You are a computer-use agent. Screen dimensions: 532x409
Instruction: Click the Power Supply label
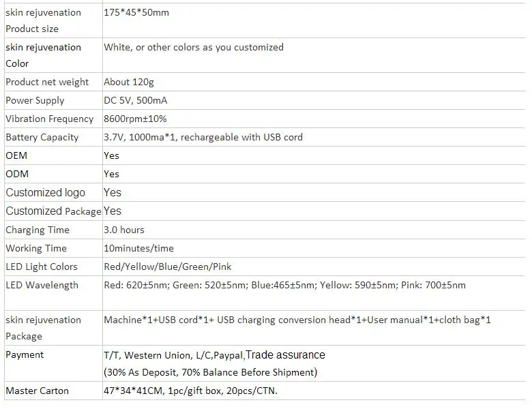tap(35, 100)
